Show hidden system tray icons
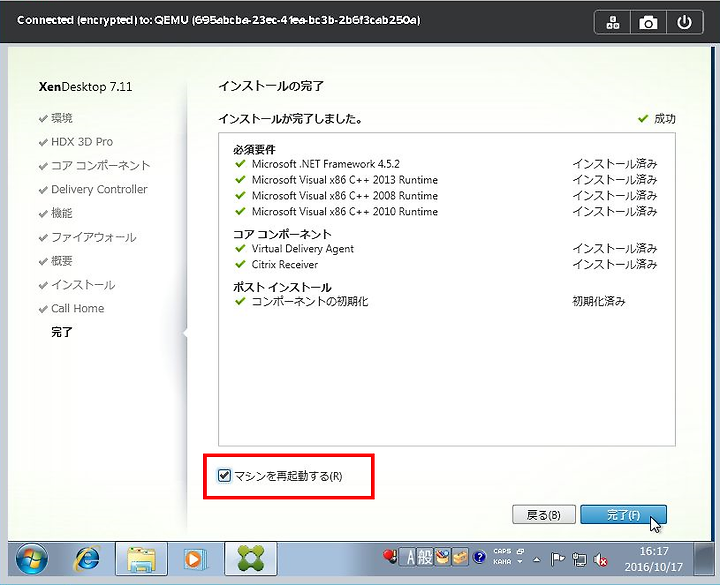Image resolution: width=720 pixels, height=585 pixels. coord(536,559)
